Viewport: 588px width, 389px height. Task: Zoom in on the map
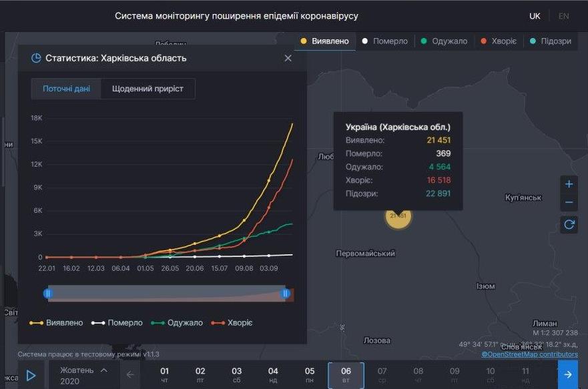pos(569,183)
